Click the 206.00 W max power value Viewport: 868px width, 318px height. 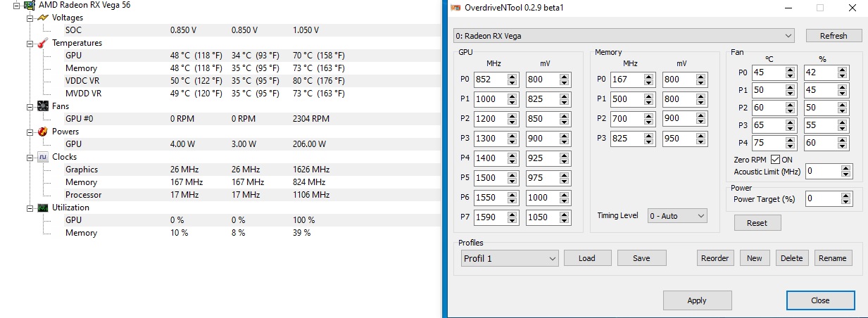pyautogui.click(x=310, y=144)
